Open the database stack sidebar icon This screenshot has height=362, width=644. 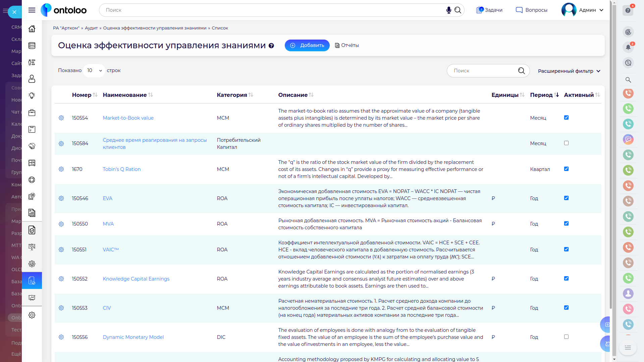pyautogui.click(x=32, y=46)
